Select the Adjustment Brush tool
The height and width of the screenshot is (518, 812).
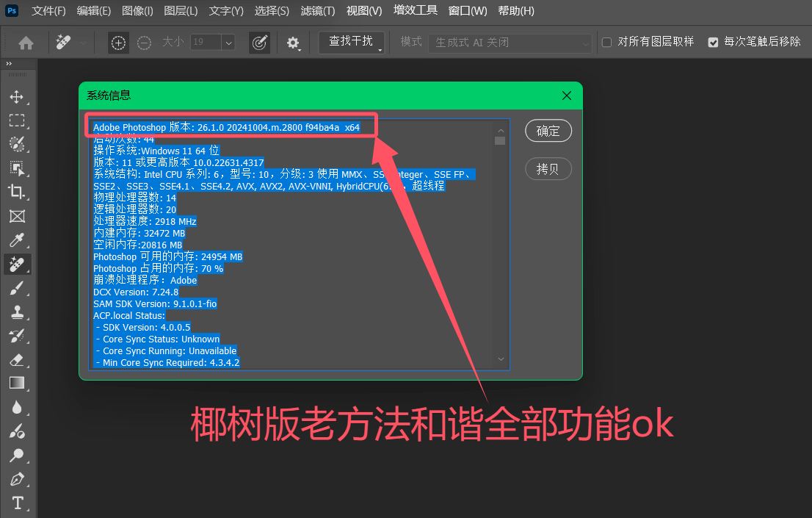17,431
